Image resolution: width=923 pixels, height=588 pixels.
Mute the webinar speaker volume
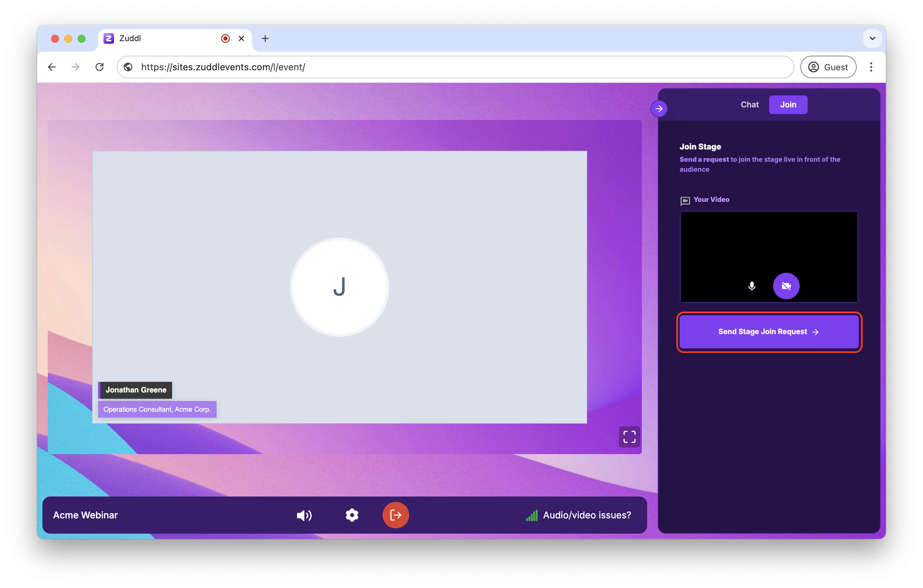[x=304, y=515]
